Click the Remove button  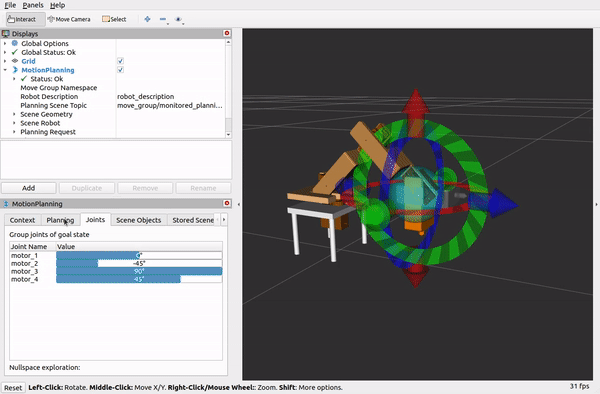145,188
